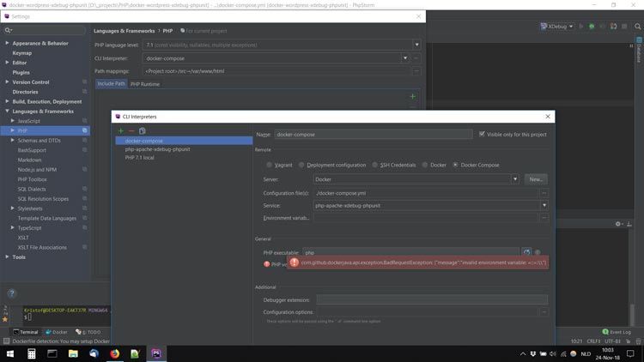Open CLI interpreter ellipsis button in Settings

[416, 58]
